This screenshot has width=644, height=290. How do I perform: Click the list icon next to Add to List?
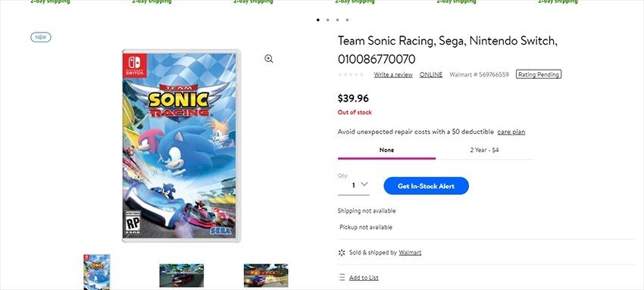coord(342,278)
